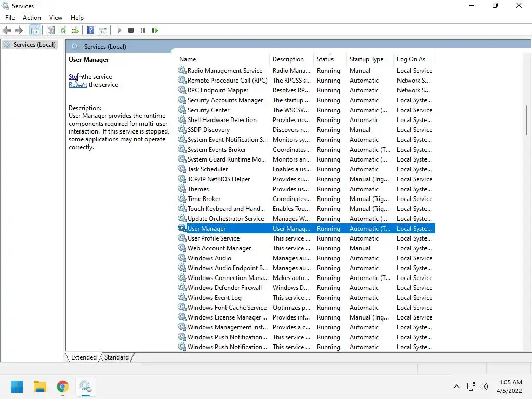Click the Pause Service toolbar icon
Viewport: 532px width, 399px height.
pyautogui.click(x=143, y=30)
